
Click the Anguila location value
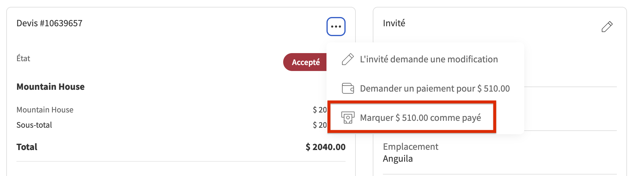point(398,159)
